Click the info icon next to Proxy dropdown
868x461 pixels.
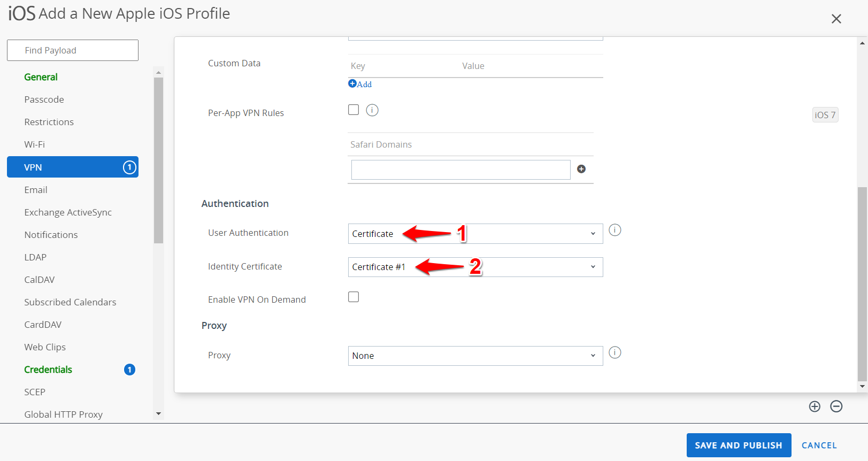(615, 352)
